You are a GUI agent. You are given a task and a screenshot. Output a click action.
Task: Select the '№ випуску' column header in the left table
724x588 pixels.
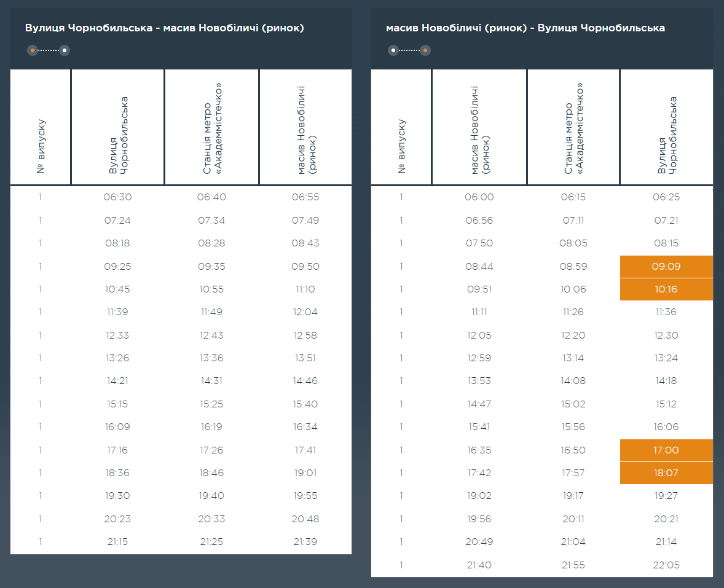click(41, 146)
